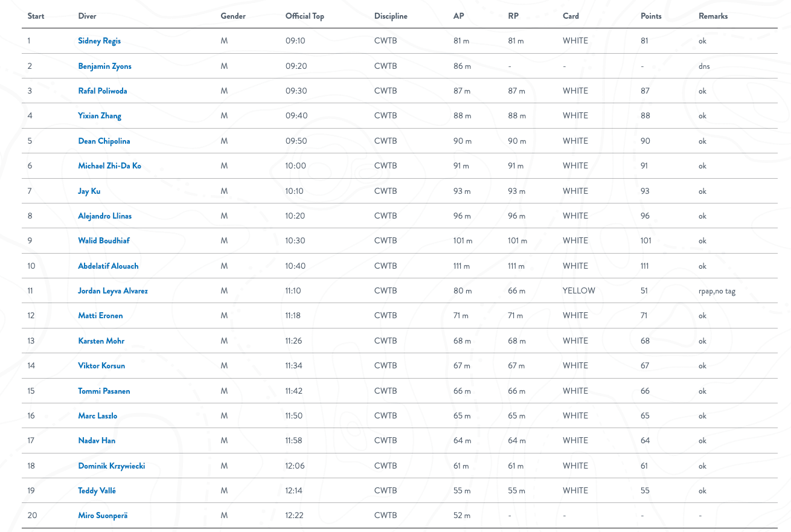
Task: Select the Karsten Mohr link
Action: [x=101, y=341]
